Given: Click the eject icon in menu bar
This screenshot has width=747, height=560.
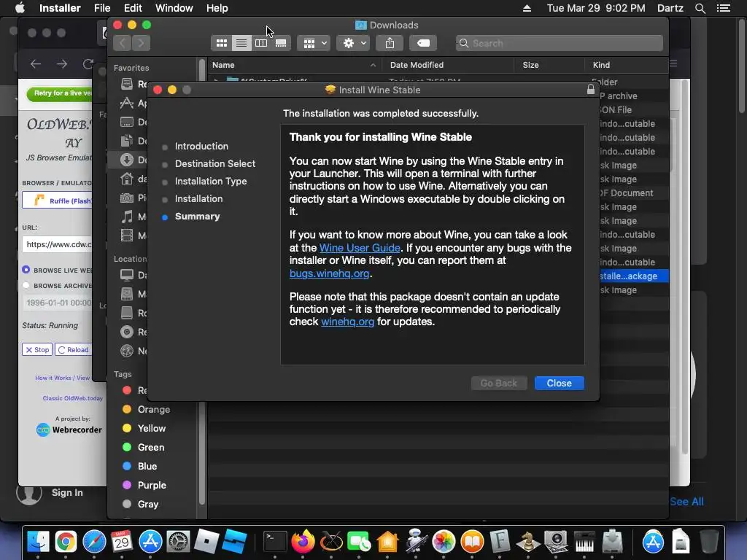Looking at the screenshot, I should [527, 8].
